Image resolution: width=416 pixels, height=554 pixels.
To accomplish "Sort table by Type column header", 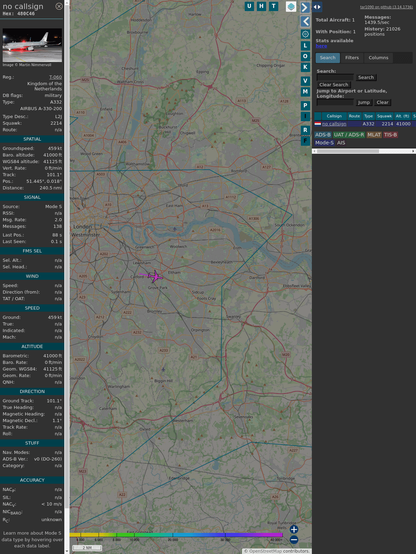I will point(368,116).
